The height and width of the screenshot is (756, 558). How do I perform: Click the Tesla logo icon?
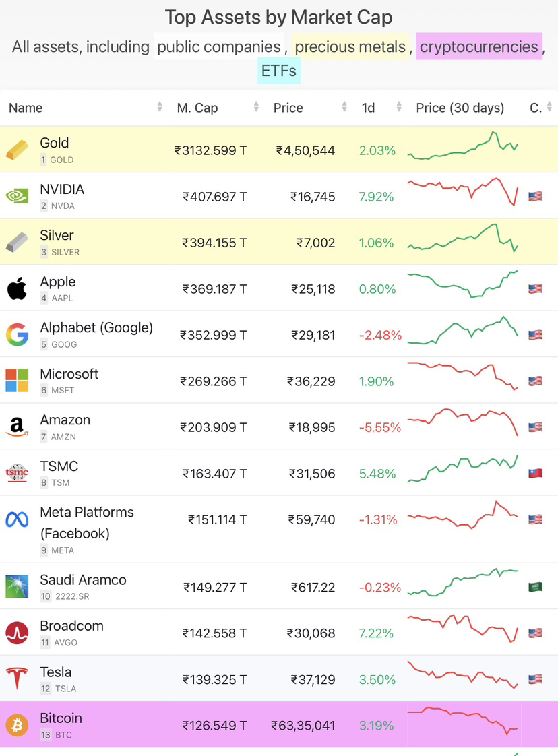tap(18, 679)
